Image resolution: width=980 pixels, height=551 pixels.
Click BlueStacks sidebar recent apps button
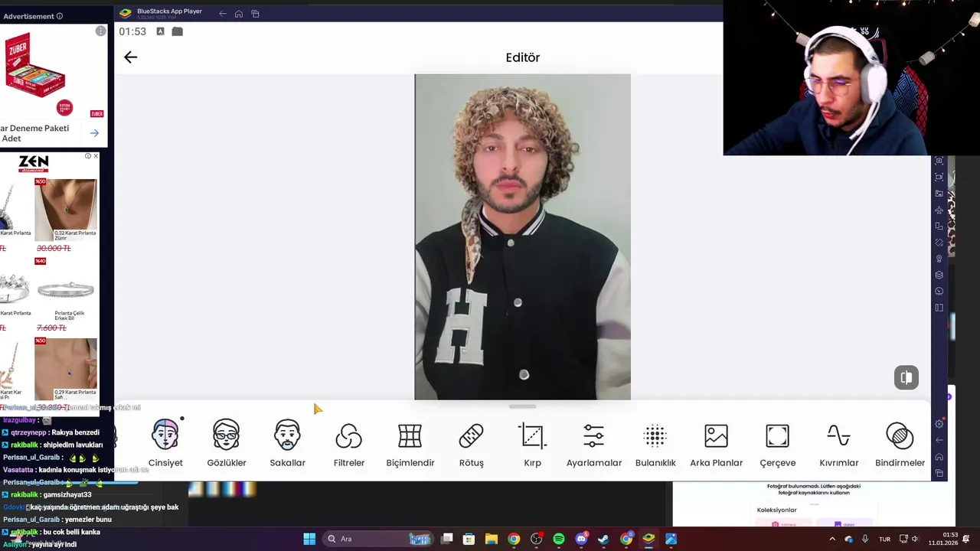point(939,473)
